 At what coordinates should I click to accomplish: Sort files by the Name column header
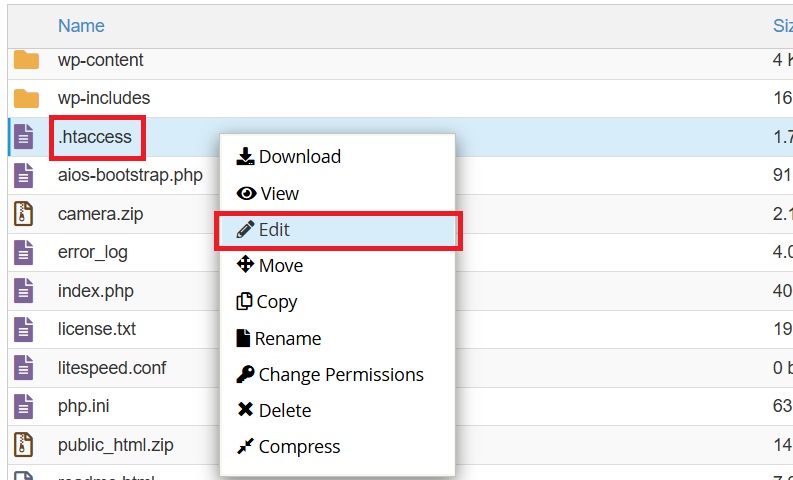[81, 26]
